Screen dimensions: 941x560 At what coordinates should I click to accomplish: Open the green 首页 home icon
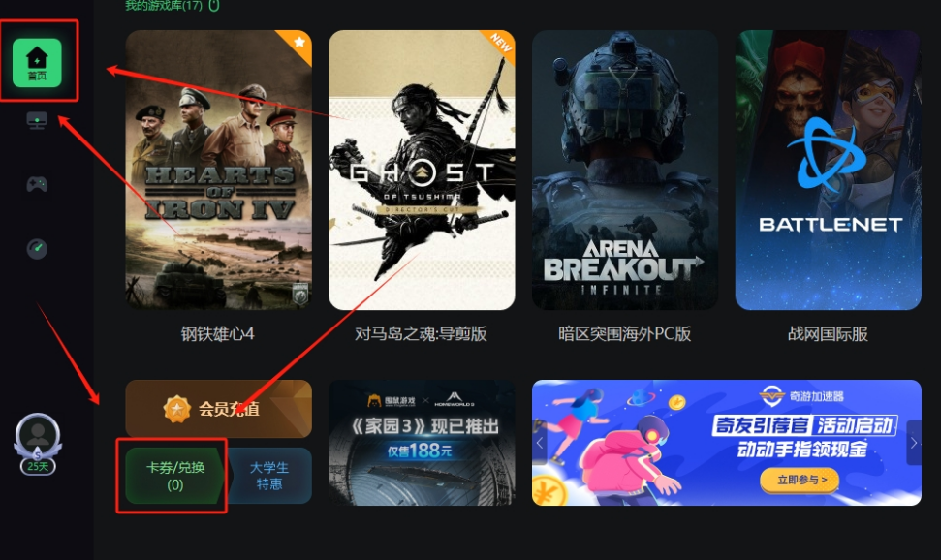[37, 62]
